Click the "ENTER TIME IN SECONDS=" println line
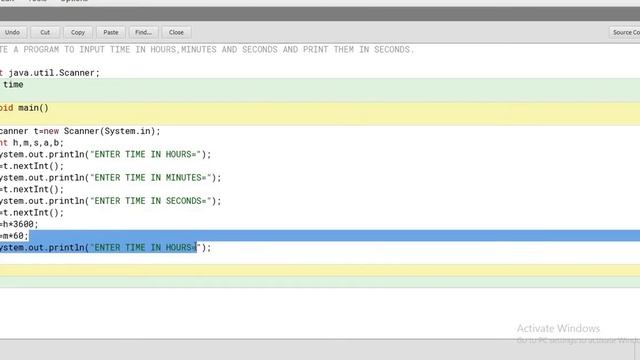Screen dimensions: 640x360 [111, 201]
